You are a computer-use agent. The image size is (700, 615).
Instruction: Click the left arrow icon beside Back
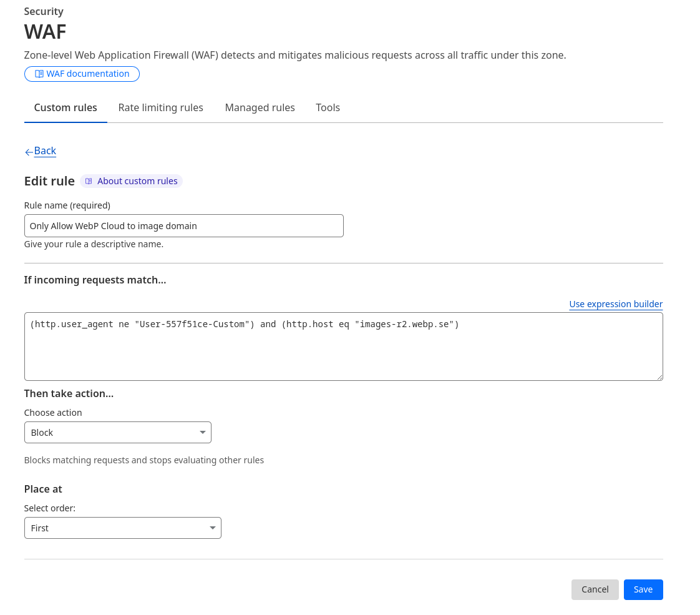click(x=29, y=152)
